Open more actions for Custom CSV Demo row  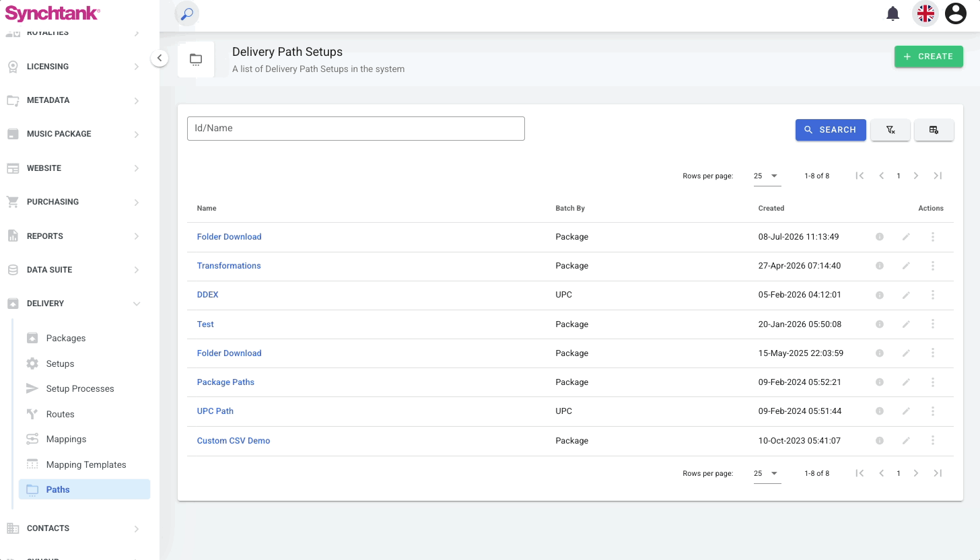coord(933,441)
